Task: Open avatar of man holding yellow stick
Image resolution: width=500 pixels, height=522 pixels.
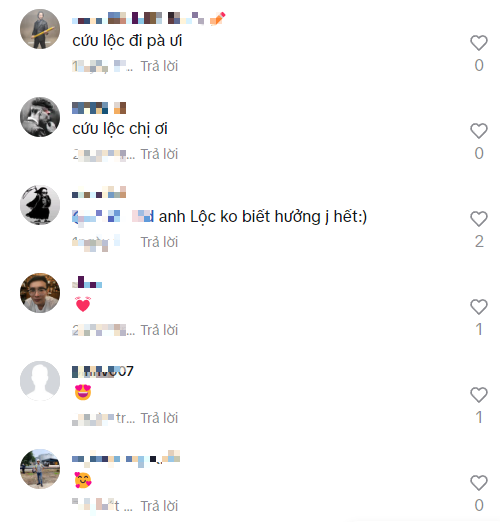Action: point(40,29)
